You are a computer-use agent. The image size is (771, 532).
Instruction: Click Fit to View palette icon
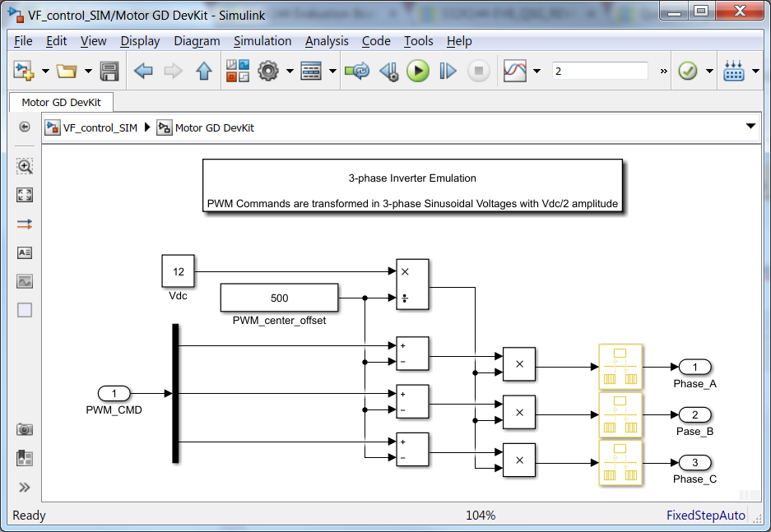coord(25,195)
